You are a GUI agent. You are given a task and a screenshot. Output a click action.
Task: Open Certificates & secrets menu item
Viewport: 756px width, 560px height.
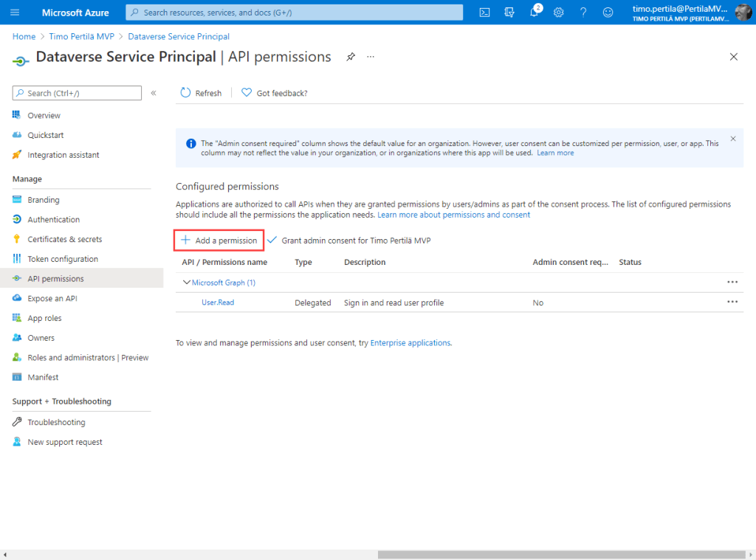(x=65, y=239)
